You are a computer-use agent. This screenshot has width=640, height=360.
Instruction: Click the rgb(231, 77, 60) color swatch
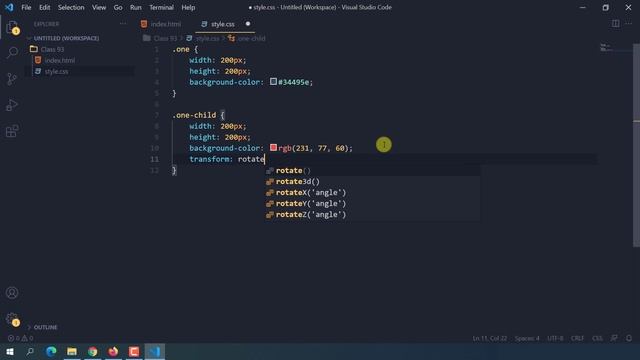[273, 147]
